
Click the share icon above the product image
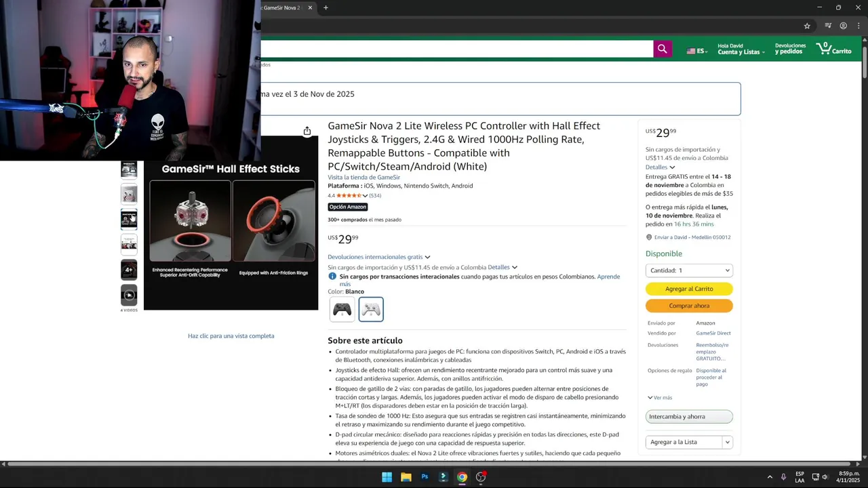click(307, 131)
